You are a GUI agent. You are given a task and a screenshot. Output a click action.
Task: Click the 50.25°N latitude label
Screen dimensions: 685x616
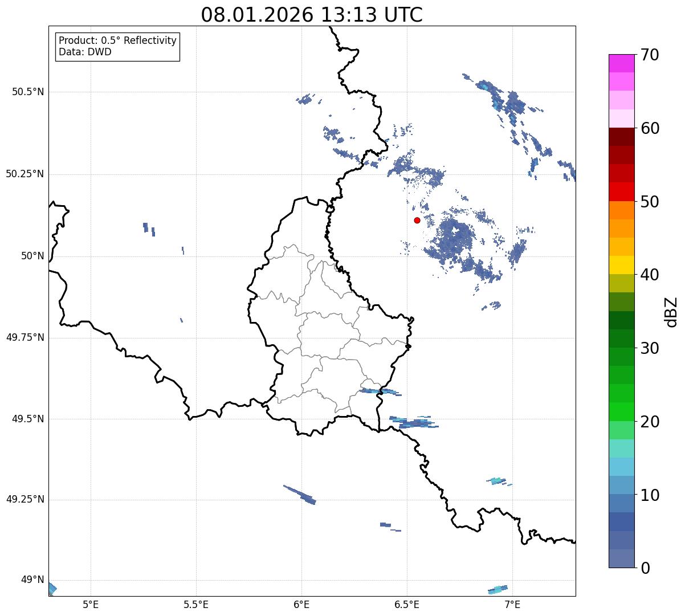coord(25,174)
